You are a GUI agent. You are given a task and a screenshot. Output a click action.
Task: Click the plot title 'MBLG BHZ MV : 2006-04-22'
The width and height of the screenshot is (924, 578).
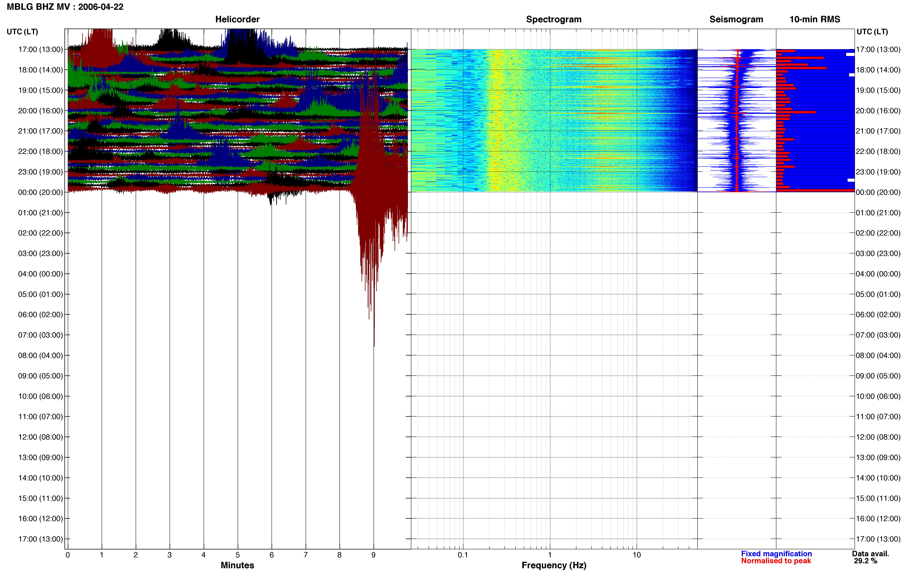(x=65, y=7)
